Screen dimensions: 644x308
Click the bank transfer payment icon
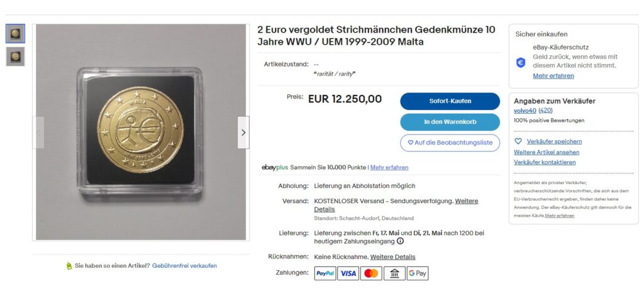[395, 273]
